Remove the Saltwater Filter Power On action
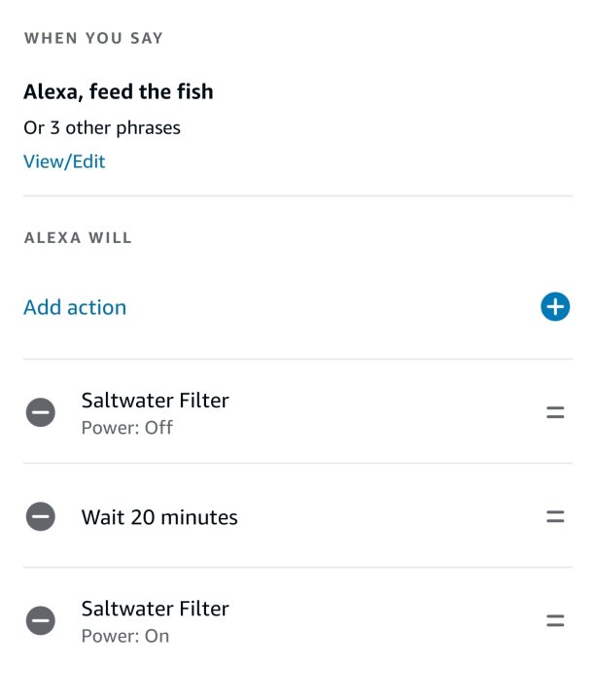 41,620
